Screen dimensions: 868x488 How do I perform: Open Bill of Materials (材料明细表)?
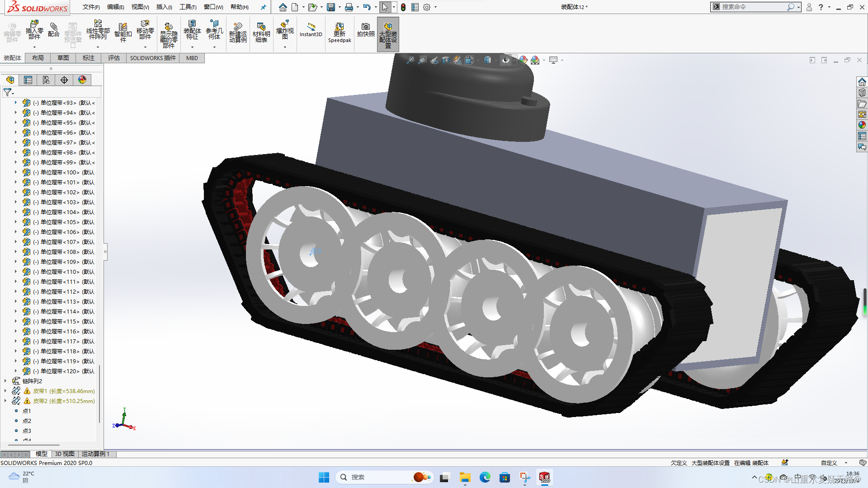(x=261, y=33)
